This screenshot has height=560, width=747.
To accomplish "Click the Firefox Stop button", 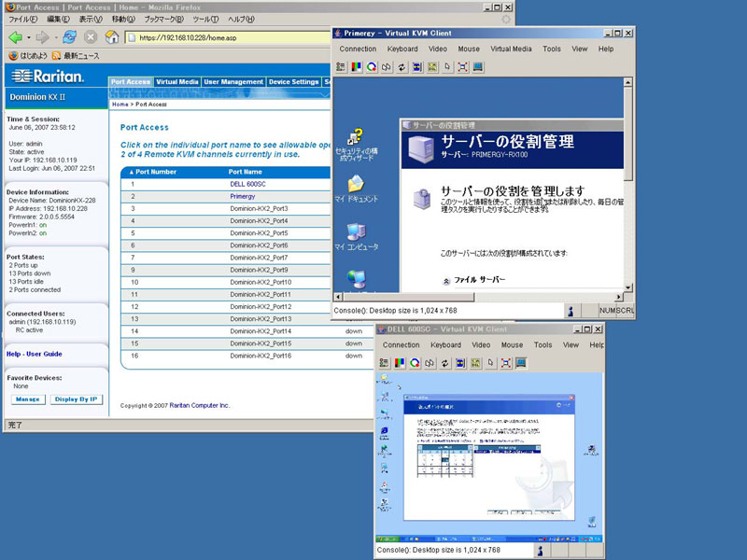I will tap(91, 37).
